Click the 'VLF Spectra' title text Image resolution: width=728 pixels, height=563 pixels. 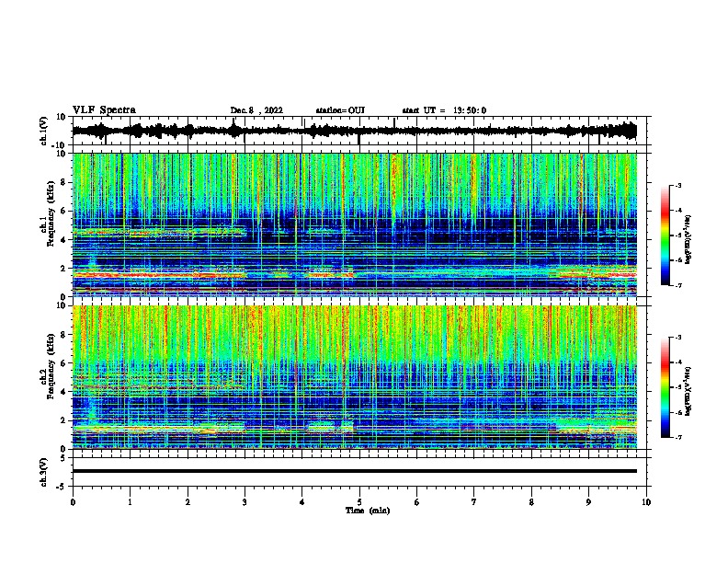[104, 110]
